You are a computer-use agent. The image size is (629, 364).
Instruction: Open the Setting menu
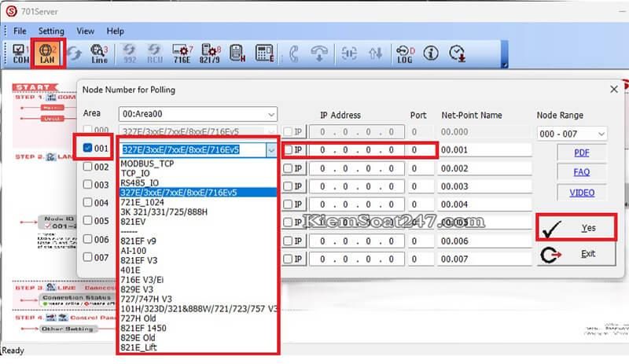51,31
